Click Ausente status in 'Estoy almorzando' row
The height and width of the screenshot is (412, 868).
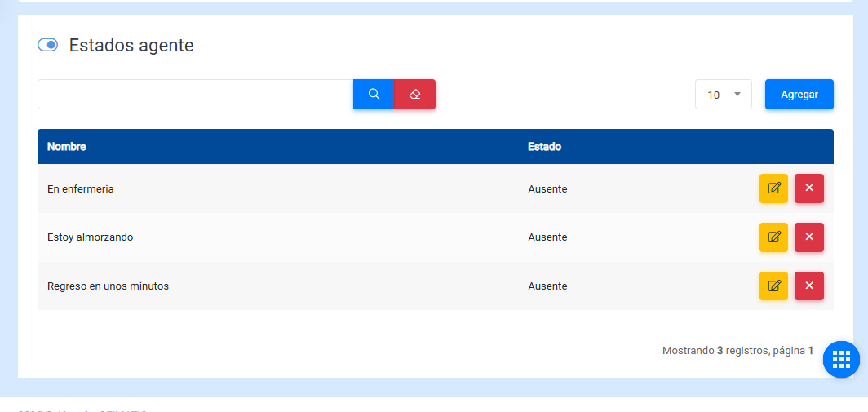pyautogui.click(x=547, y=237)
